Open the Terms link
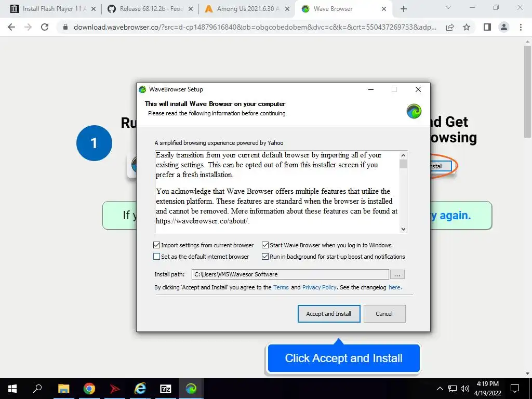 [281, 287]
